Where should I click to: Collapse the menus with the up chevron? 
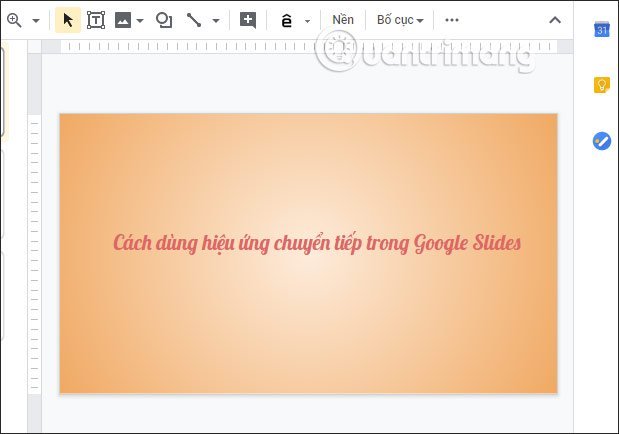tap(555, 20)
